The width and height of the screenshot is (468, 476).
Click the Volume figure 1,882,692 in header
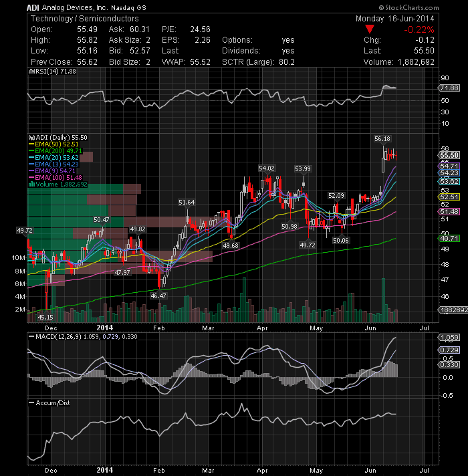[416, 62]
